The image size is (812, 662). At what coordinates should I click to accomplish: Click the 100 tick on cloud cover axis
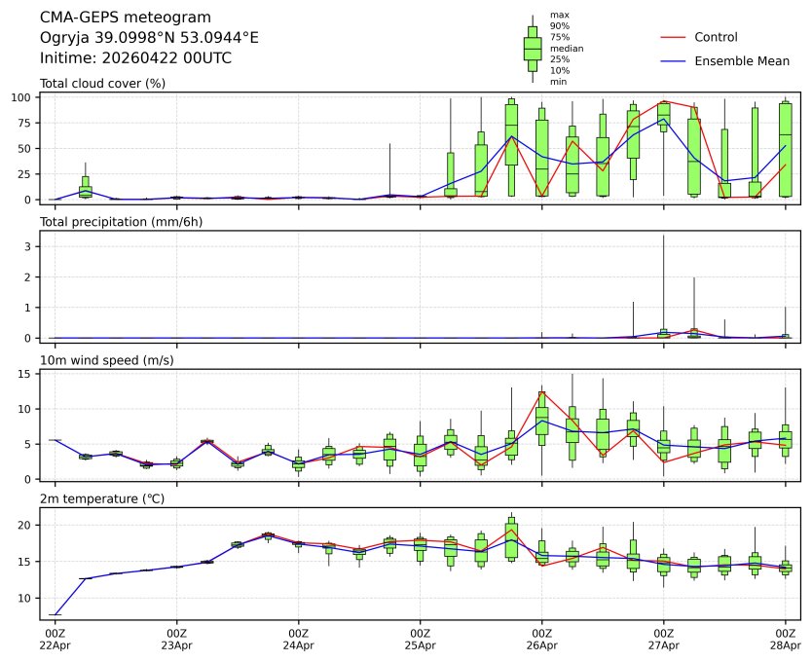(24, 97)
